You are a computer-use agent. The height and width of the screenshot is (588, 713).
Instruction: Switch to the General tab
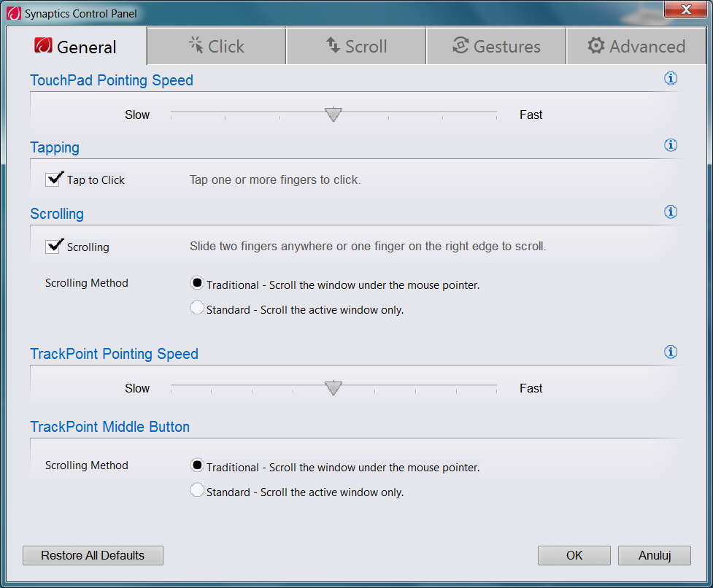coord(75,47)
